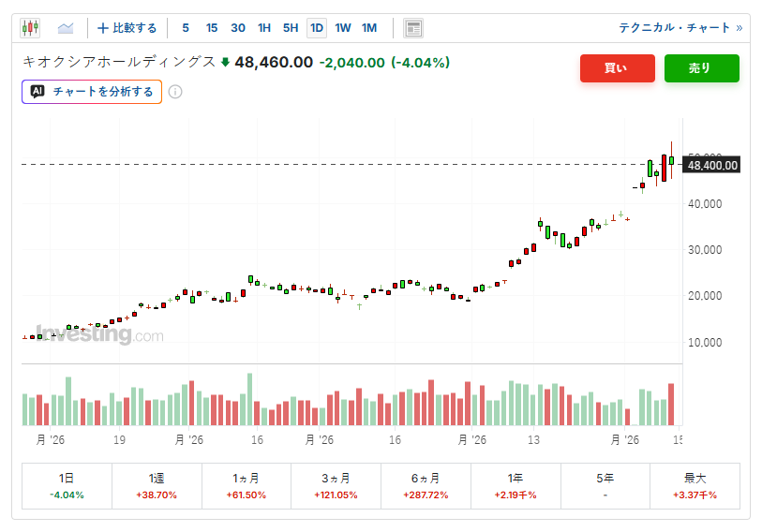Click the 20,000 y-axis label
762x532 pixels.
coord(705,295)
